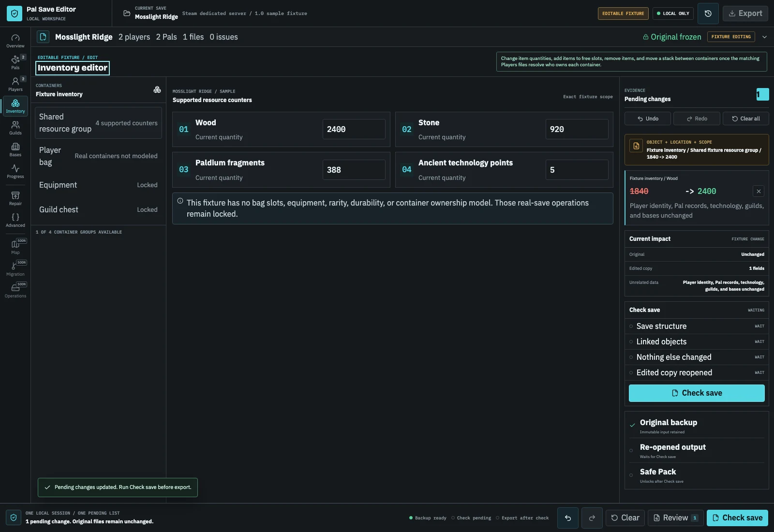Click the Export button in the top bar
Screen dimensions: 774x532
click(x=745, y=14)
